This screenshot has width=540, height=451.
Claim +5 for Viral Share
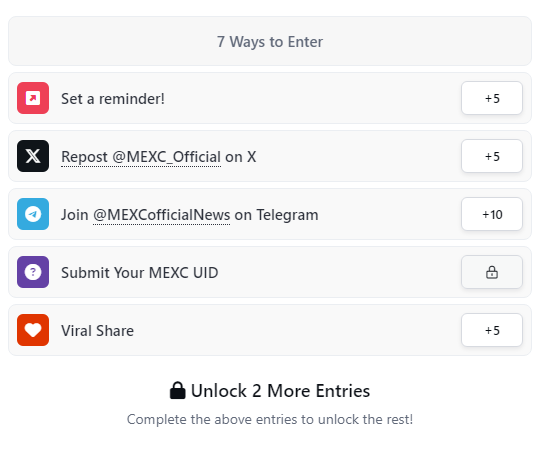[492, 330]
